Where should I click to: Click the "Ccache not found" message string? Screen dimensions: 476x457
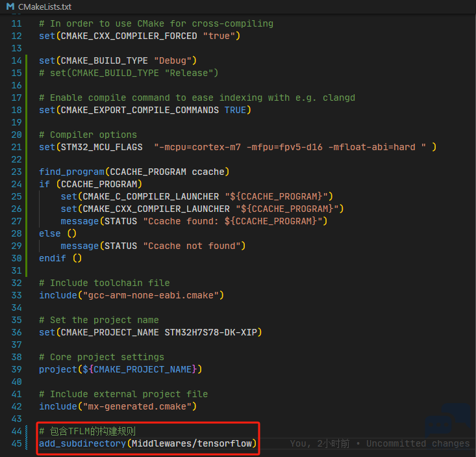pyautogui.click(x=192, y=246)
